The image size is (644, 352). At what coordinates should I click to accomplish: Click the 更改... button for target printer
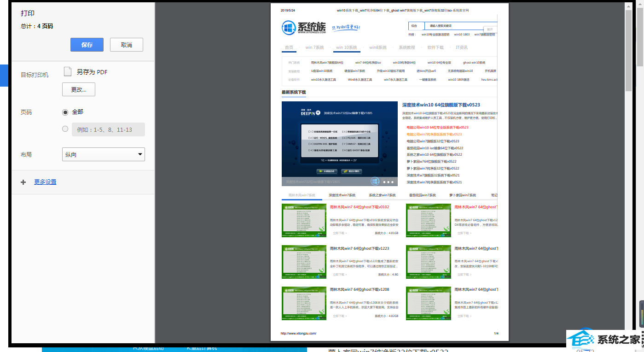[x=79, y=89]
